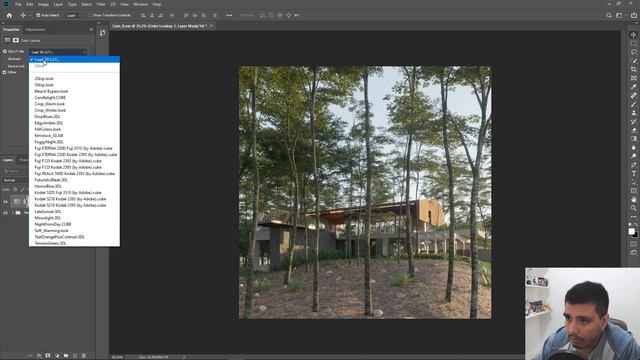The height and width of the screenshot is (360, 640).
Task: Select the Eyedropper tool
Action: point(633,87)
